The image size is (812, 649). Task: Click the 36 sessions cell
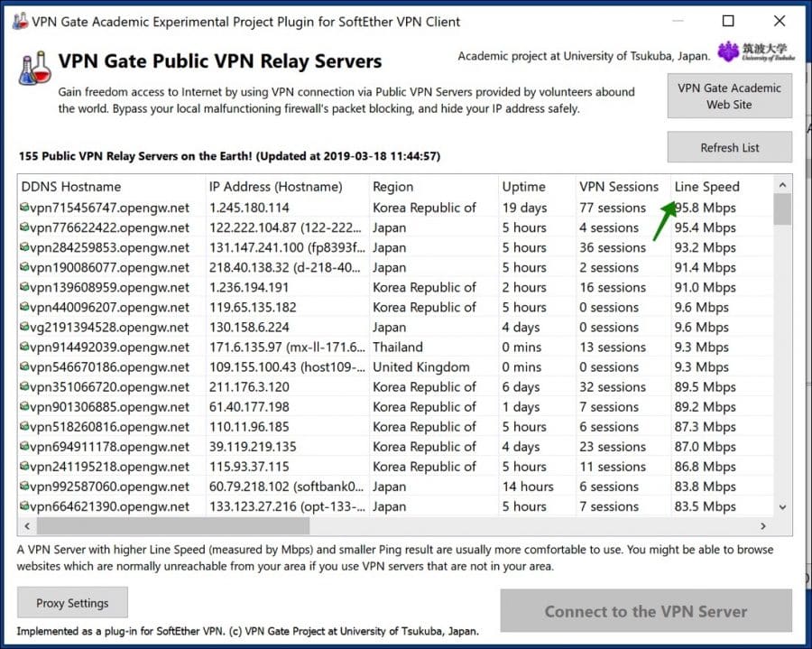pyautogui.click(x=613, y=247)
